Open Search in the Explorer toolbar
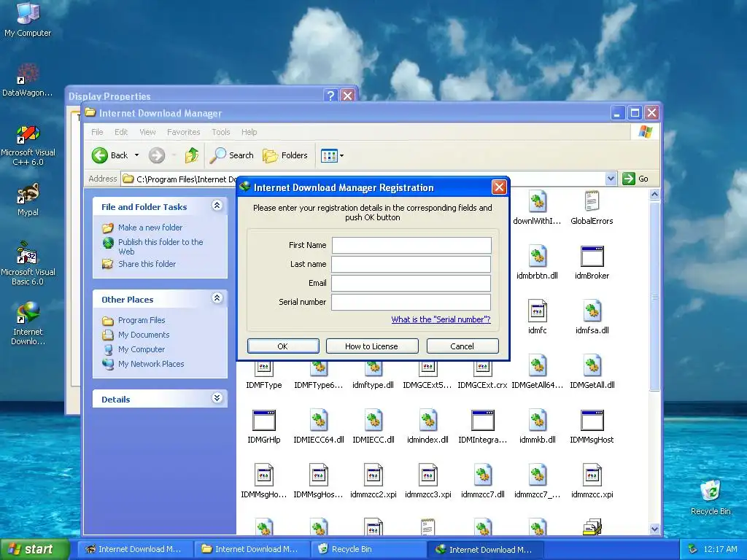This screenshot has width=747, height=560. [x=232, y=155]
